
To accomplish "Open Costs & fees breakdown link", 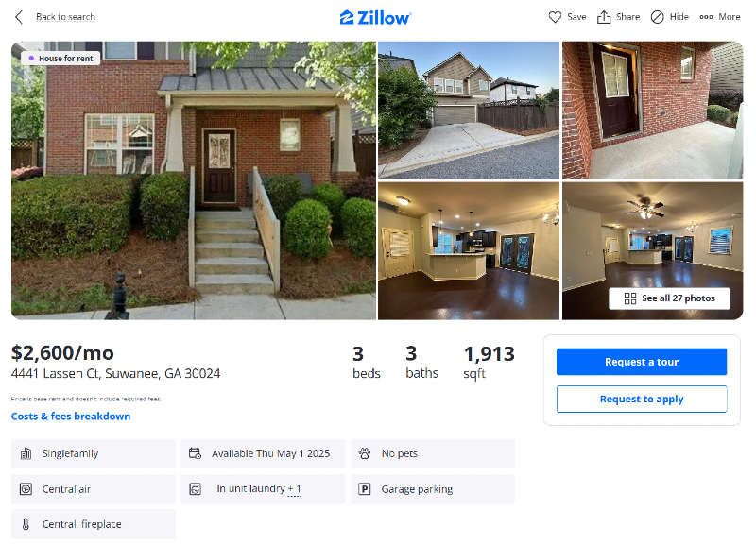I will pos(71,417).
